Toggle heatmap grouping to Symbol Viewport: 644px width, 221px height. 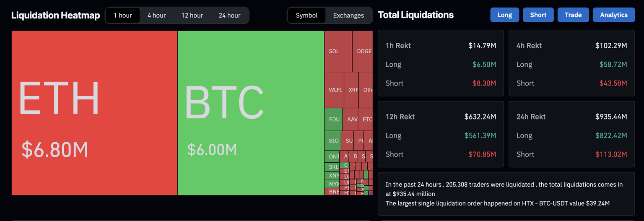306,16
